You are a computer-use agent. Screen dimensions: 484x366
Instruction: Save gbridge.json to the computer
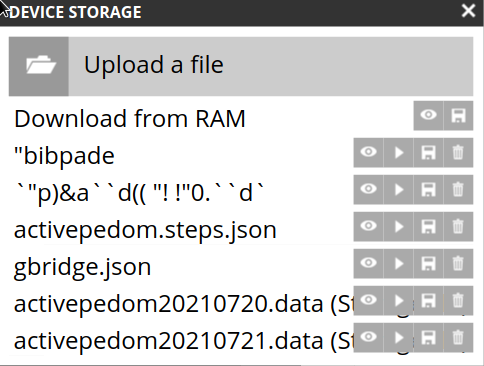tap(428, 264)
